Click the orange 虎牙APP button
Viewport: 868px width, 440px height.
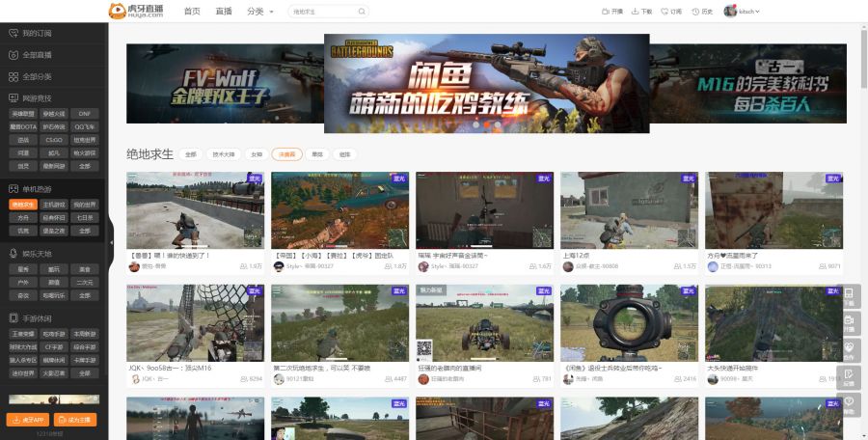coord(30,420)
